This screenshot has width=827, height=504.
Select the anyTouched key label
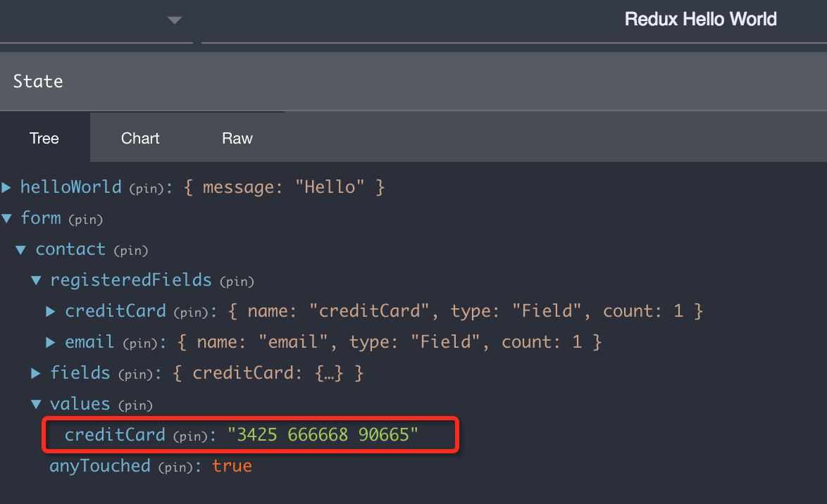coord(100,466)
